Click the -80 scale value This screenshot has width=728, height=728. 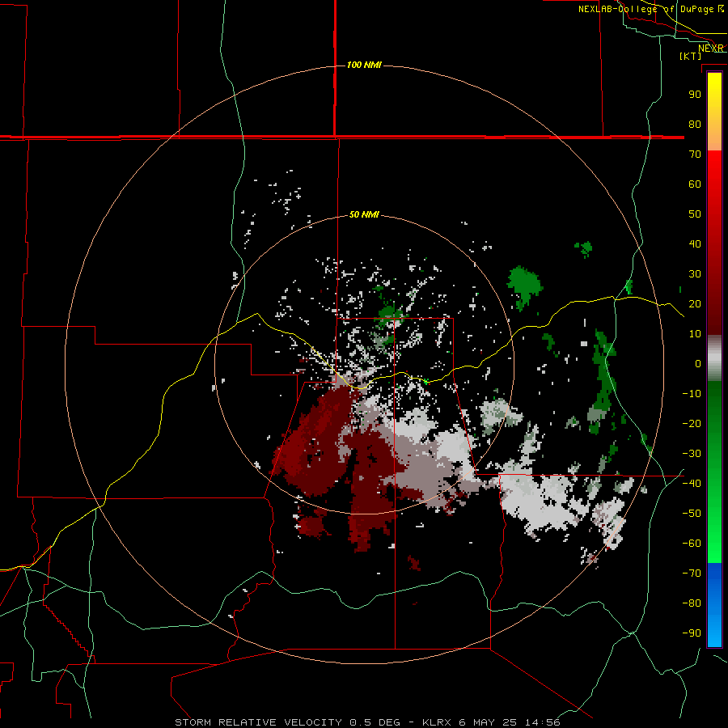point(692,603)
